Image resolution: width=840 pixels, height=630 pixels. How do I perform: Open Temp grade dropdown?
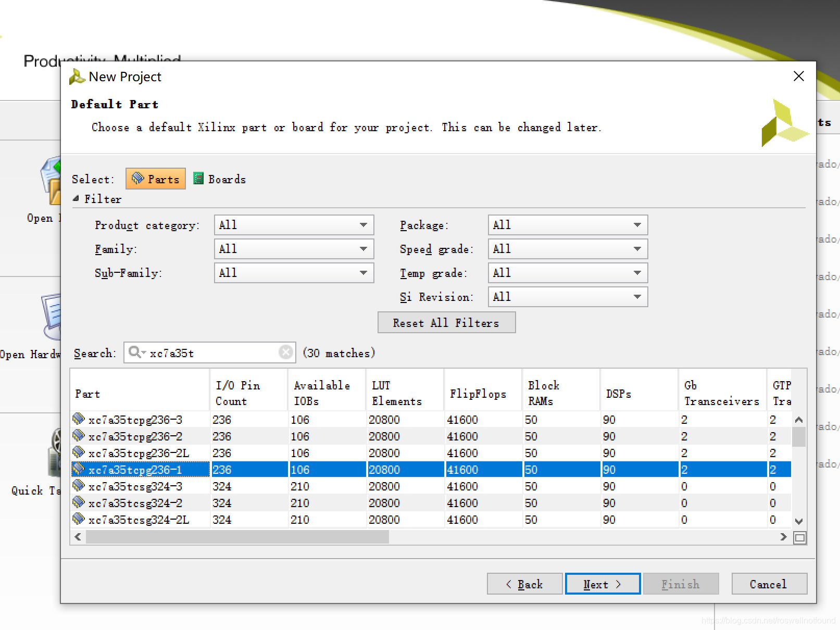[x=568, y=273]
